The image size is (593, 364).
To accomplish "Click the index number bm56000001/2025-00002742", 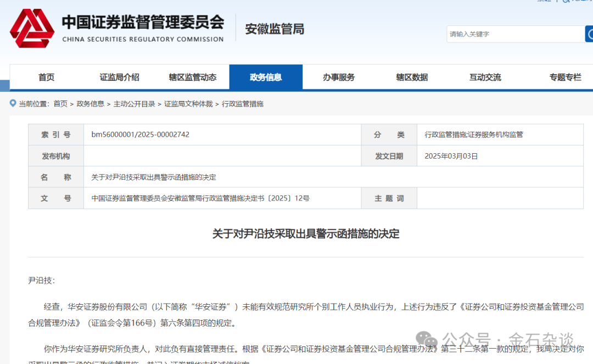I will point(141,135).
